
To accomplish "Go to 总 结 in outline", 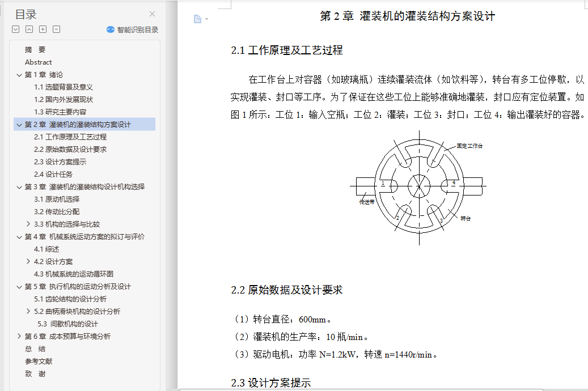I will [35, 348].
